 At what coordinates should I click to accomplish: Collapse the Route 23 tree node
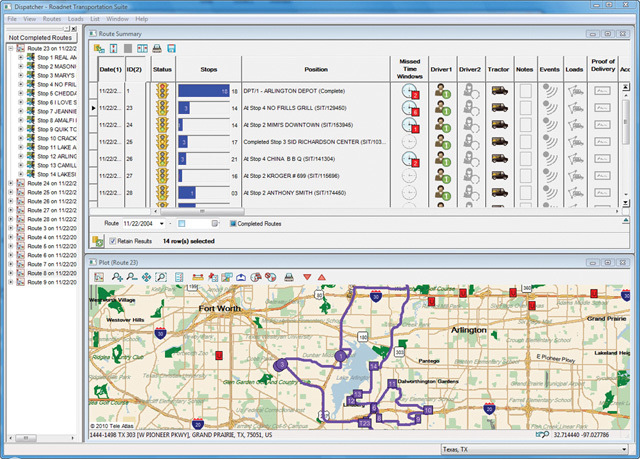click(9, 48)
